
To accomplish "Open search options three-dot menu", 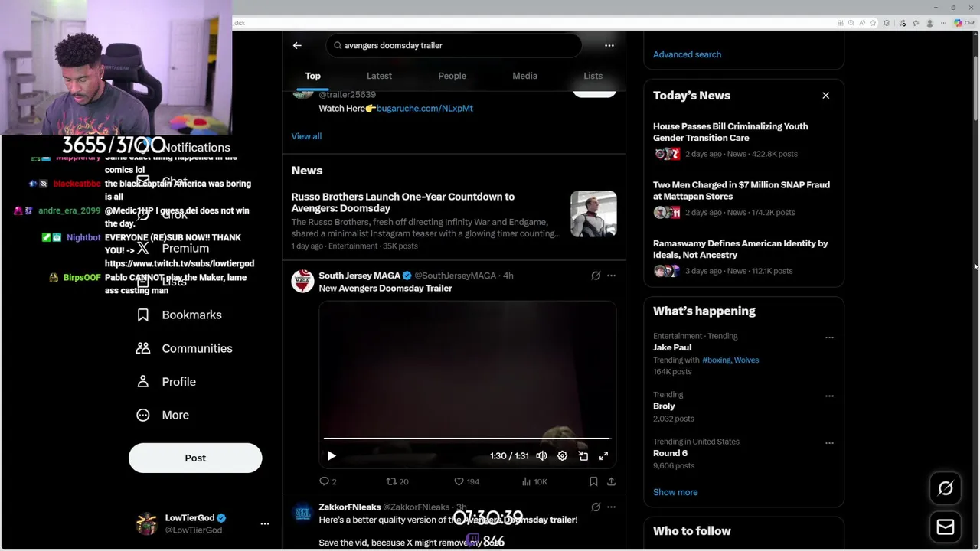I will pyautogui.click(x=609, y=45).
